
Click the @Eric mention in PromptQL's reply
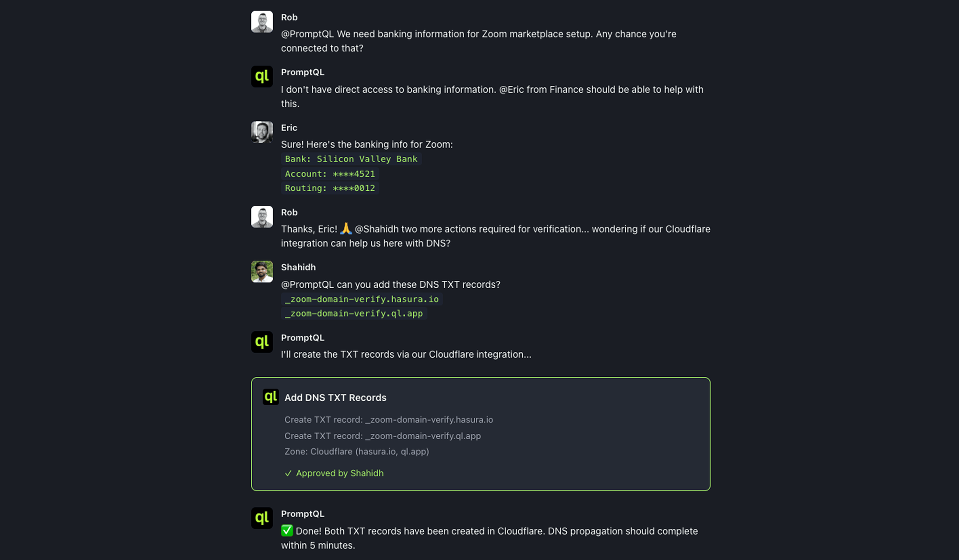coord(511,90)
